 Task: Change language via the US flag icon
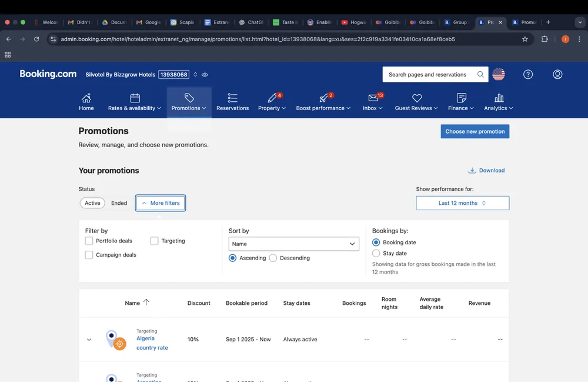click(x=499, y=74)
